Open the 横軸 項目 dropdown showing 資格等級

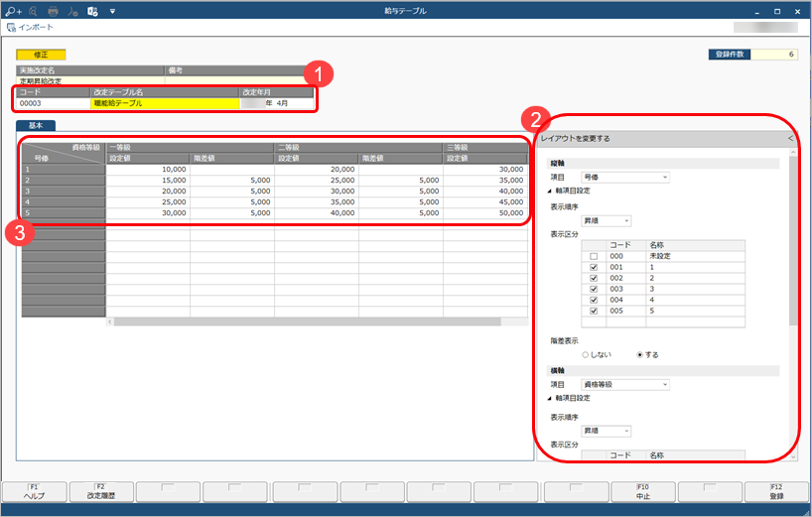click(625, 384)
